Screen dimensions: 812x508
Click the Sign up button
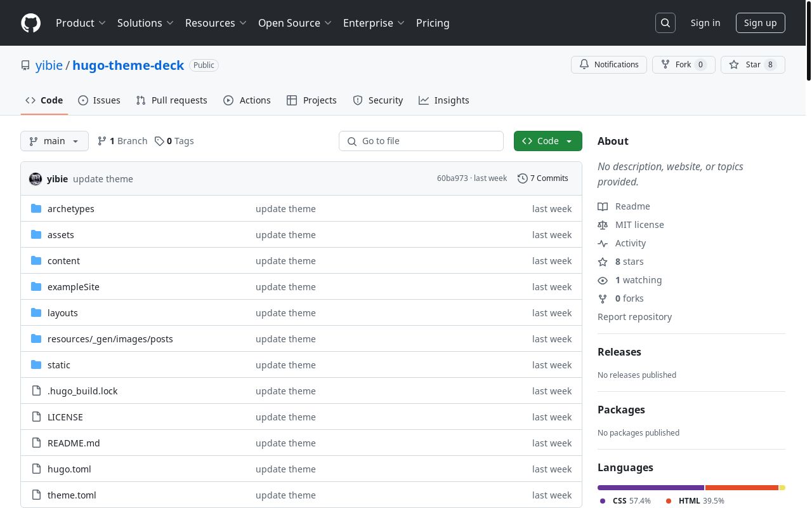click(760, 23)
